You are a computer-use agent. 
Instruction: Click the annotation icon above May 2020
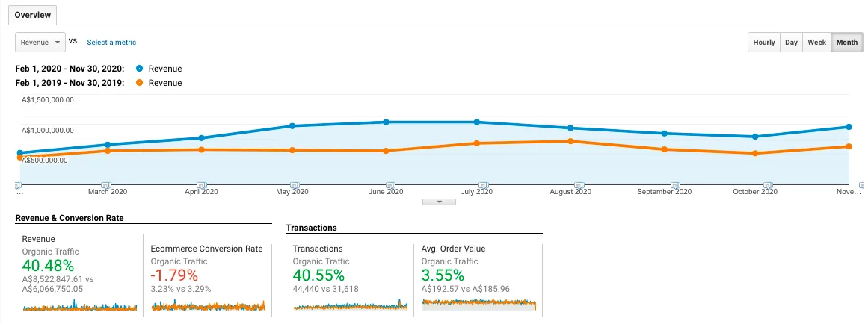click(295, 184)
